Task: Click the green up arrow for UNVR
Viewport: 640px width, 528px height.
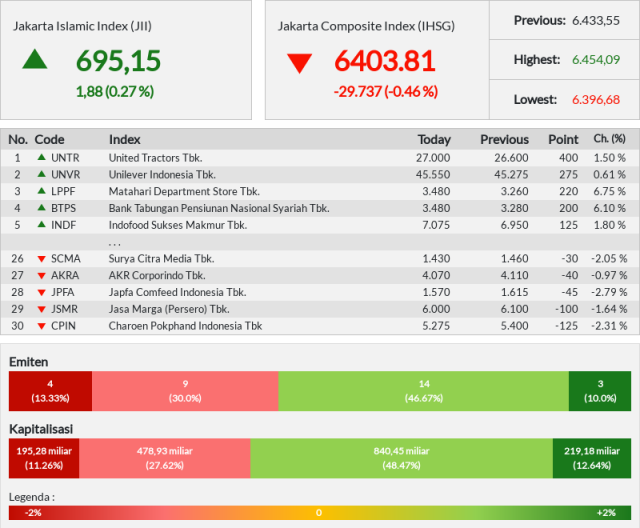Action: click(x=41, y=174)
